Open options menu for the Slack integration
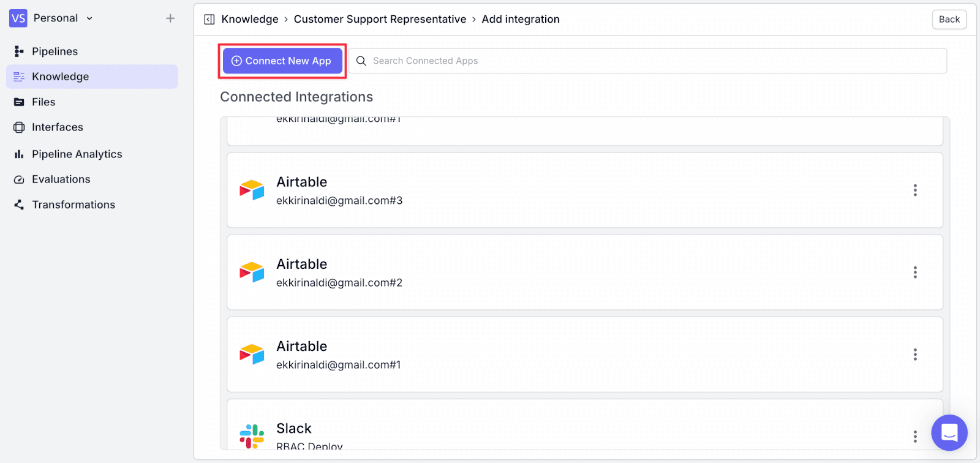The image size is (980, 463). [915, 436]
